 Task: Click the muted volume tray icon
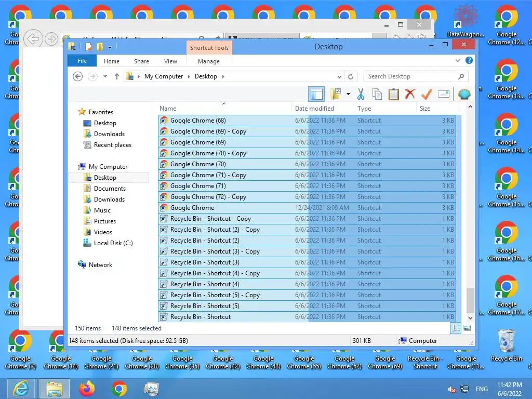click(x=451, y=389)
